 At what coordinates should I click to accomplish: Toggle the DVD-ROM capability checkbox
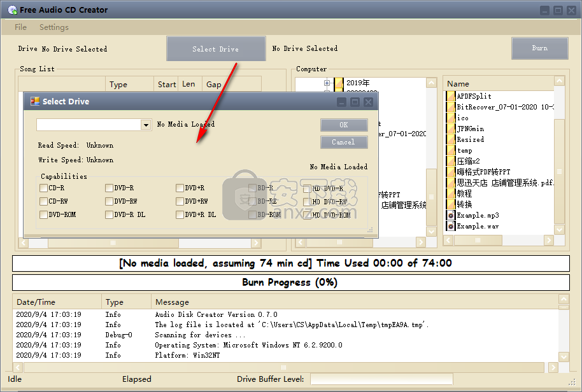click(x=43, y=214)
